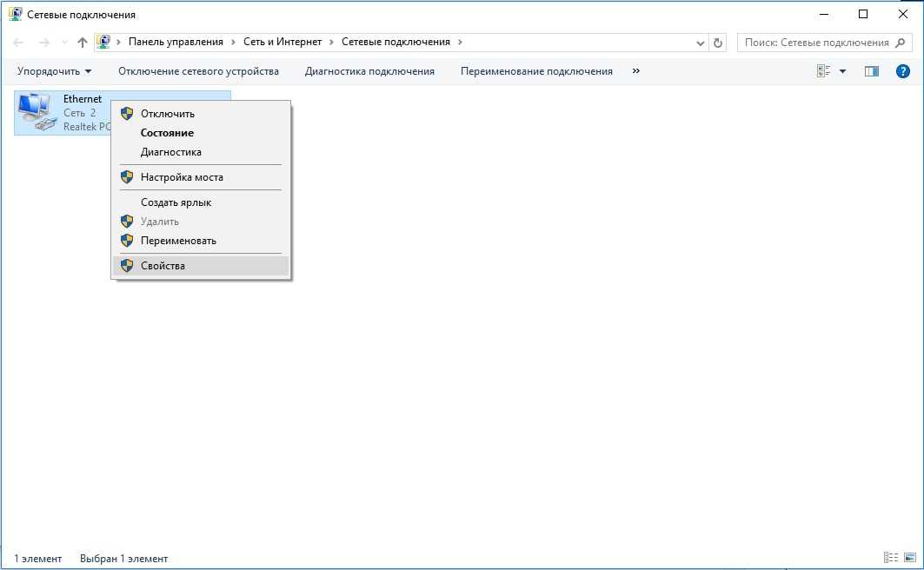This screenshot has width=924, height=570.
Task: Click the change view layout icon
Action: (823, 71)
